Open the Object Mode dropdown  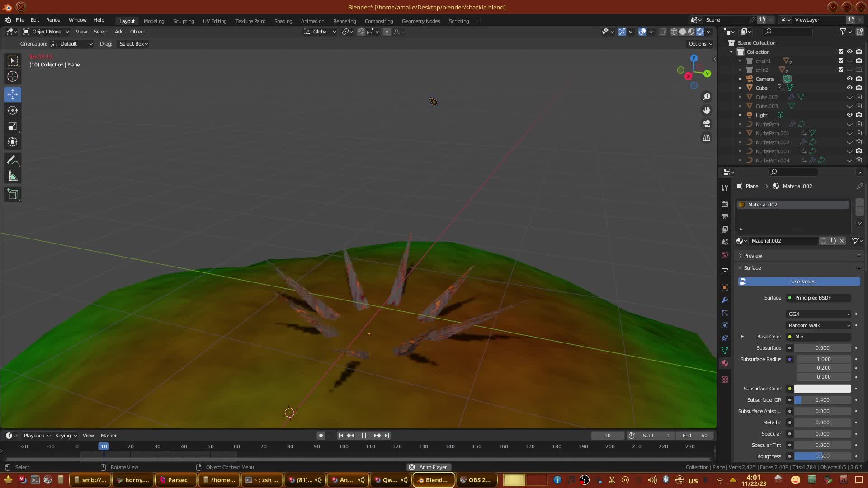tap(46, 32)
